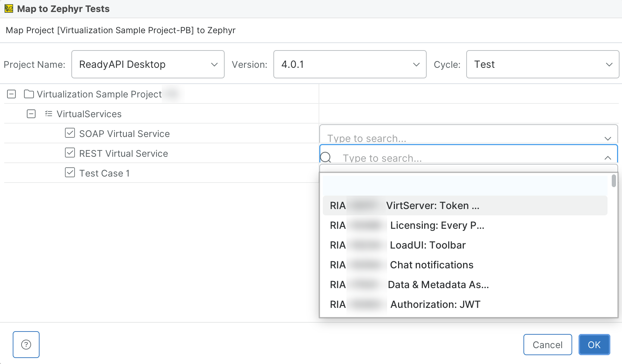The image size is (622, 364).
Task: Uncheck the SOAP Virtual Service checkbox
Action: tap(70, 133)
